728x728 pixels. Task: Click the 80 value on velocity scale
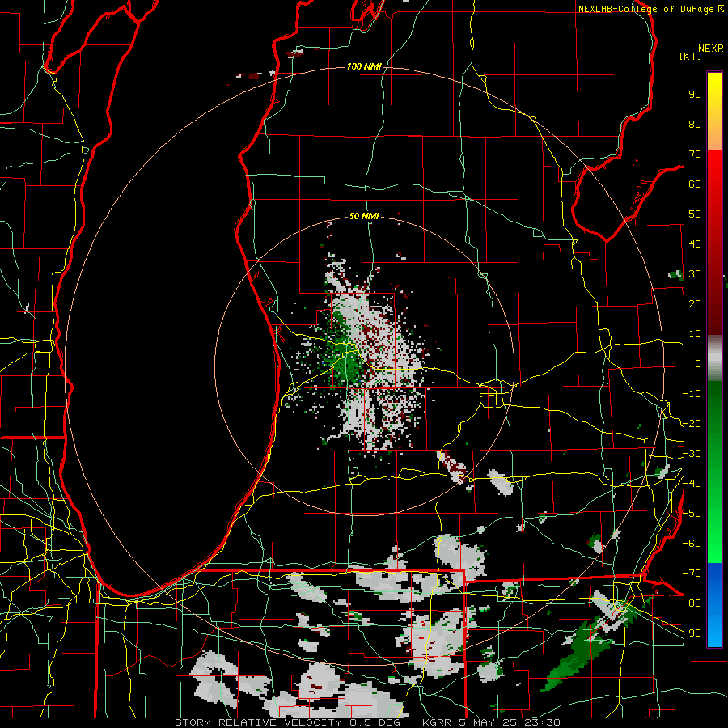[x=695, y=125]
